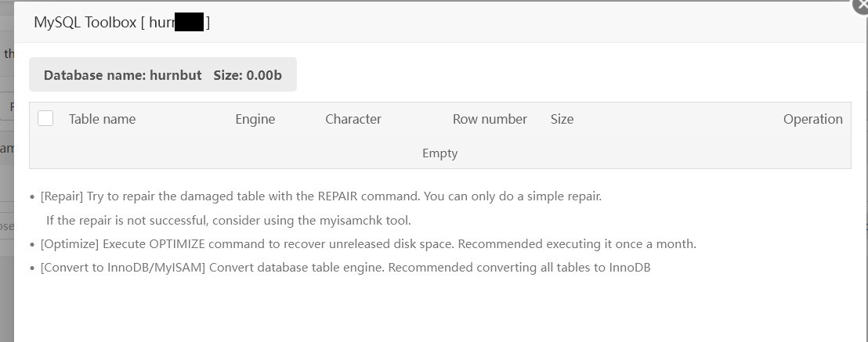Select the Row number column header

(x=490, y=119)
